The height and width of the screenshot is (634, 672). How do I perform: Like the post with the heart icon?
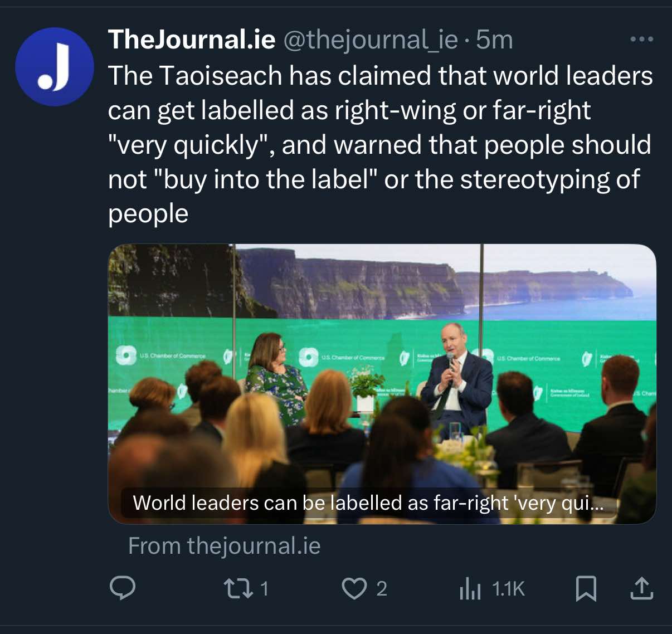pyautogui.click(x=354, y=588)
